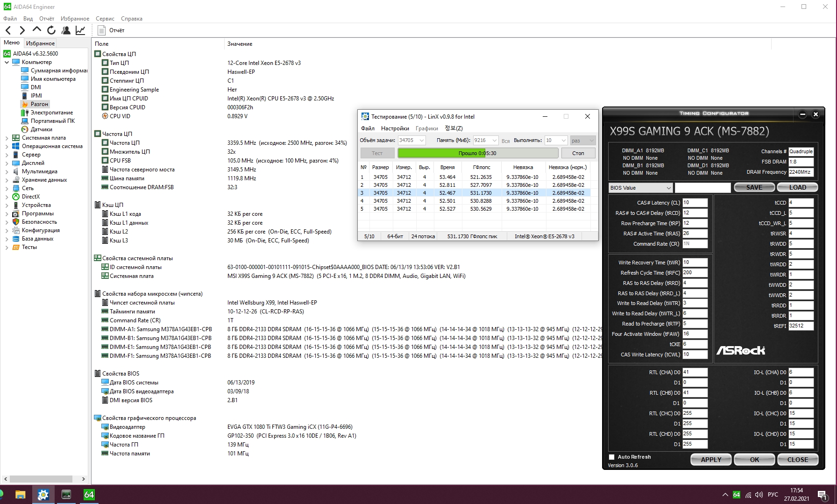Screen dimensions: 837x504
Task: Click the volume icon in system tray
Action: click(759, 495)
